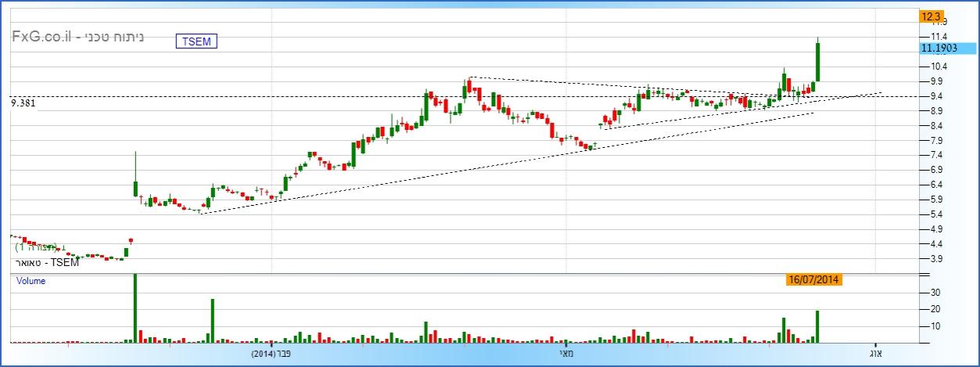
Task: Click the tallest green volume bar
Action: (x=135, y=308)
